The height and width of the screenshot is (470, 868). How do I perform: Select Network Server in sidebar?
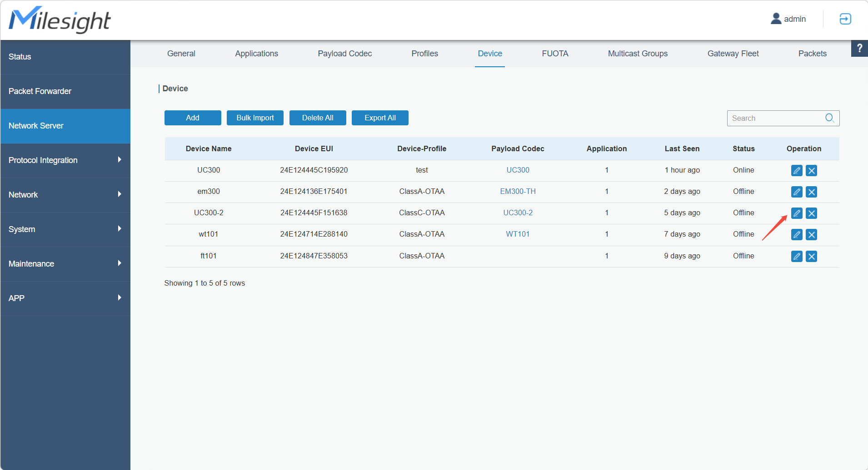[65, 126]
